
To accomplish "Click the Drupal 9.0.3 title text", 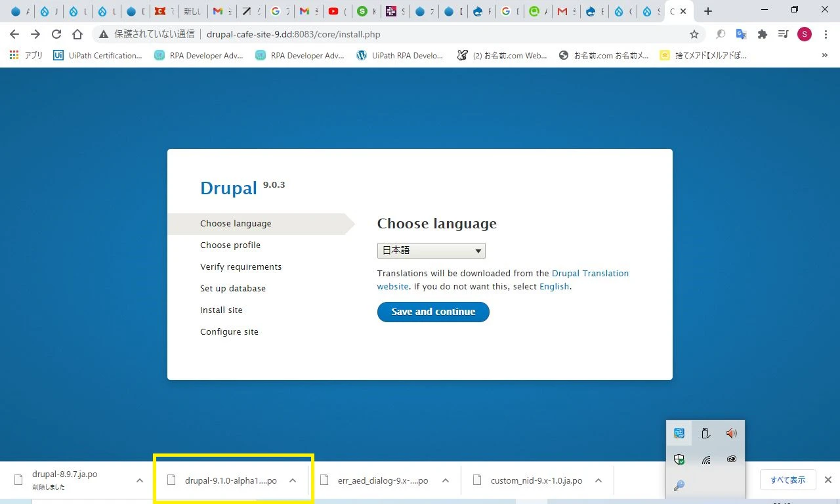I will pos(242,187).
